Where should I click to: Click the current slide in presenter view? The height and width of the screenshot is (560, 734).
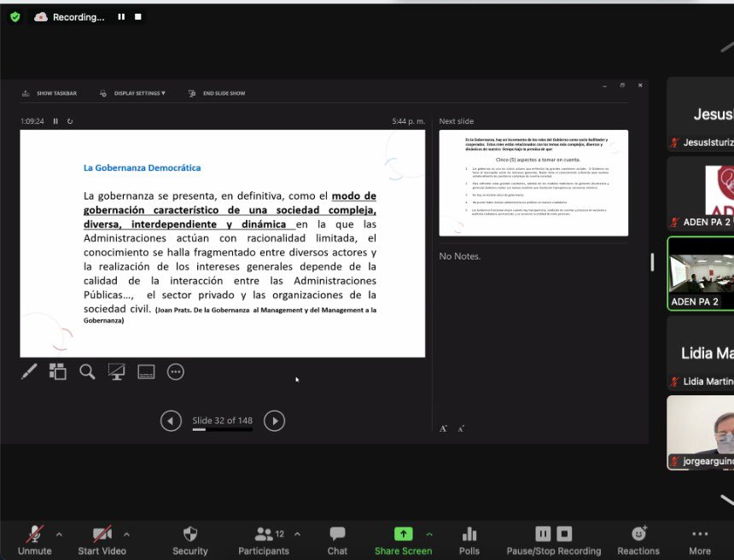[223, 243]
